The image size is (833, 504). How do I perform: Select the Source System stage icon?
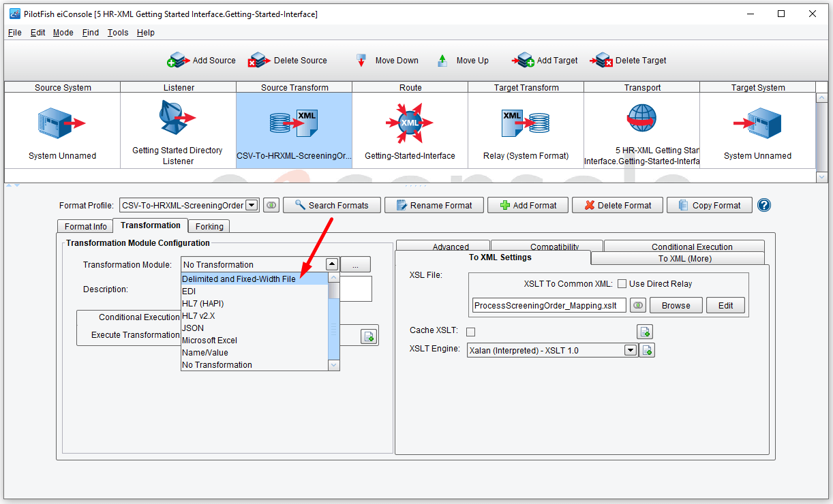[61, 123]
